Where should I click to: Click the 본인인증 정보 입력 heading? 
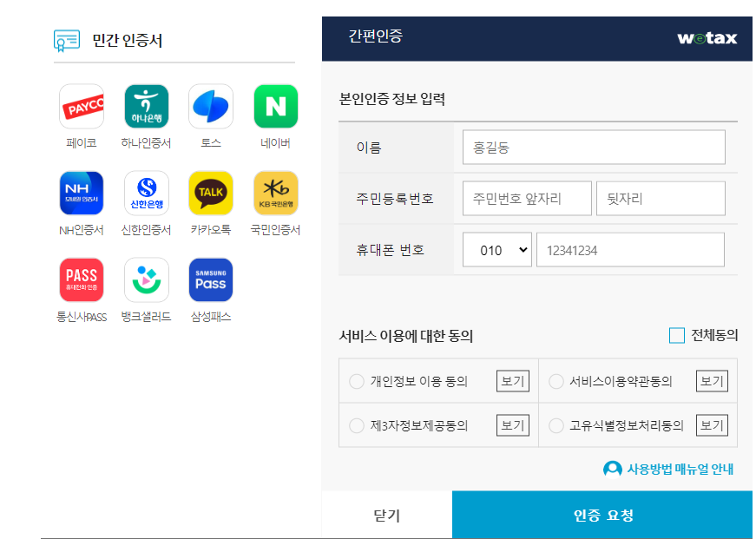392,99
